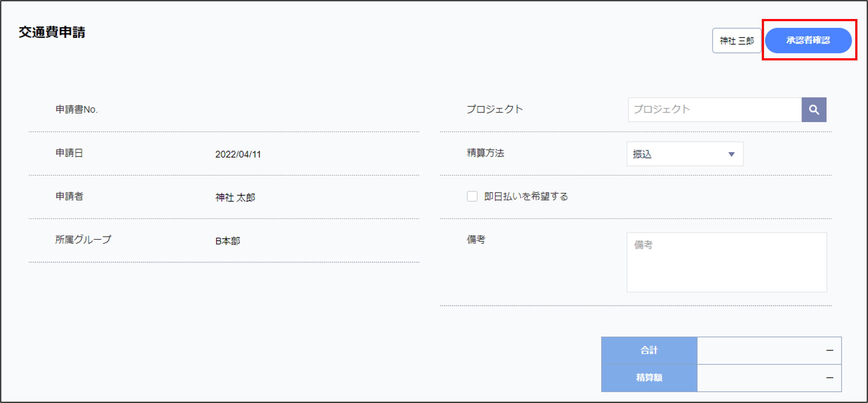Click the 即日払いを希望する label text
This screenshot has height=403, width=868.
[x=526, y=196]
